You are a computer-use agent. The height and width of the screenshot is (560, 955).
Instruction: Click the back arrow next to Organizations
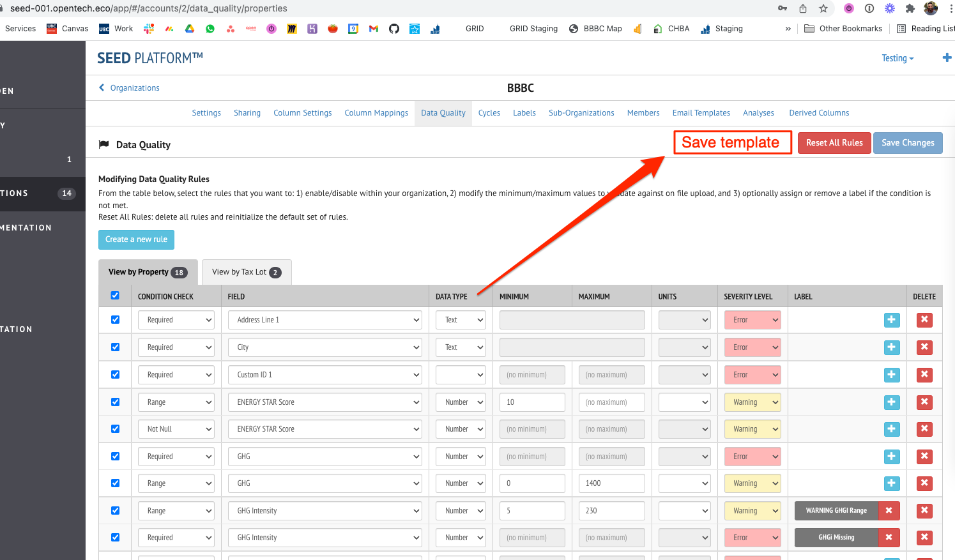[x=101, y=87]
